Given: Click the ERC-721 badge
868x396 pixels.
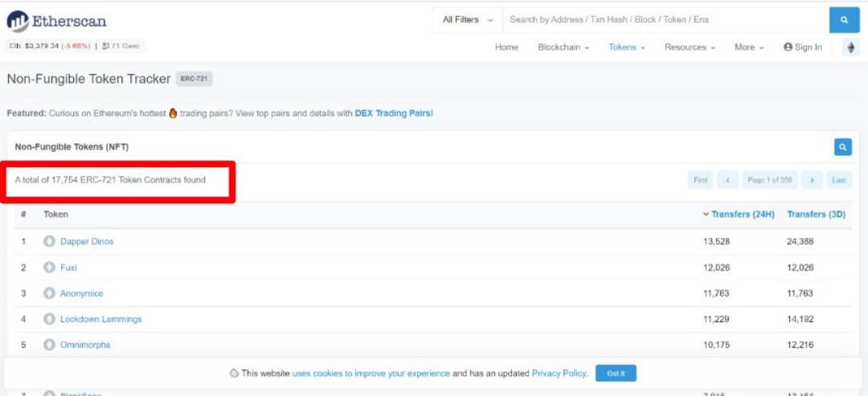Looking at the screenshot, I should click(194, 79).
